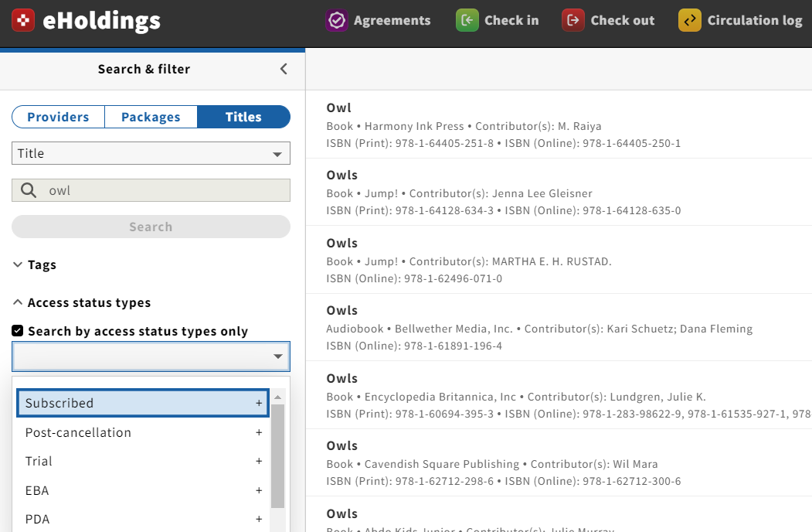This screenshot has height=532, width=812.
Task: Open the Check out app icon
Action: coord(573,20)
